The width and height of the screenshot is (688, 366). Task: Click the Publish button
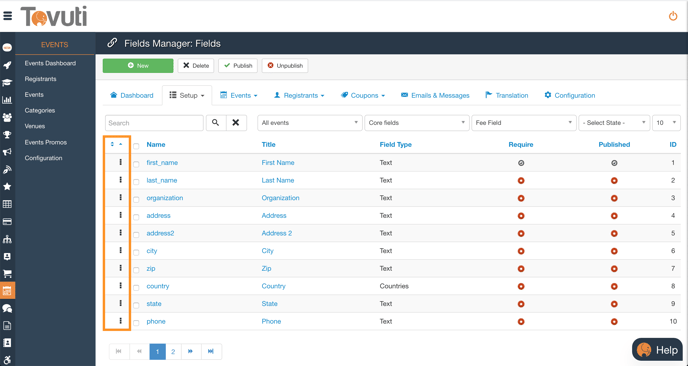coord(238,65)
